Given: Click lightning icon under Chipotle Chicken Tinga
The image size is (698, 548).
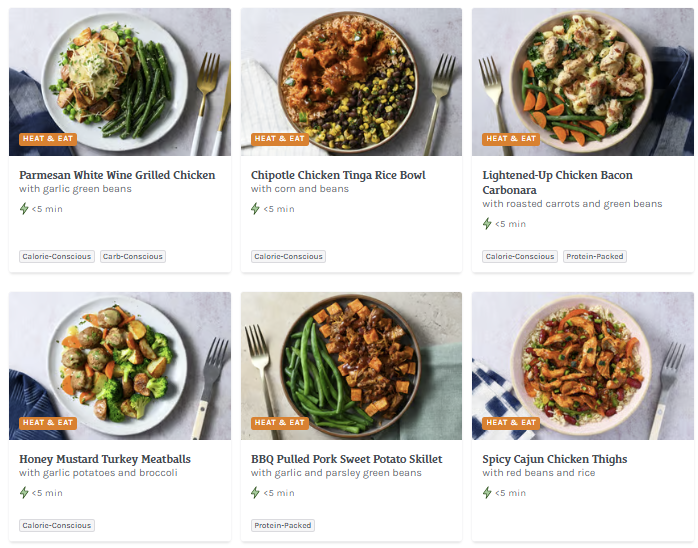Looking at the screenshot, I should (x=256, y=209).
